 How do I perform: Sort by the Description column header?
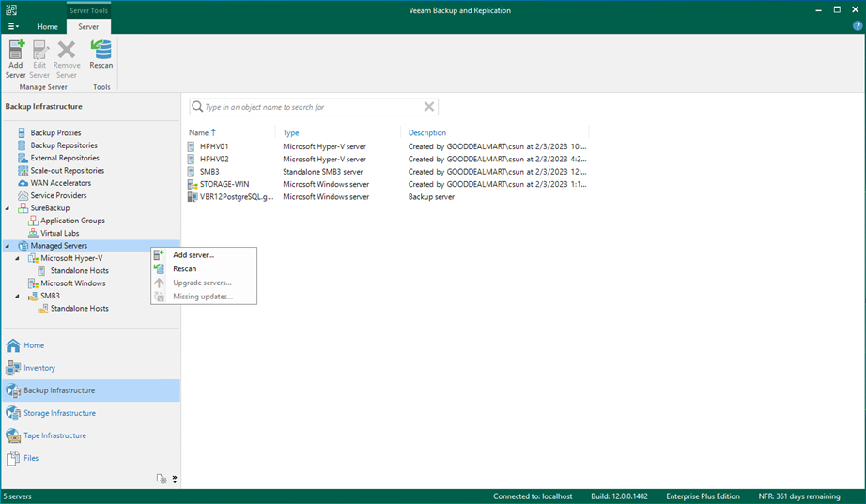(427, 132)
